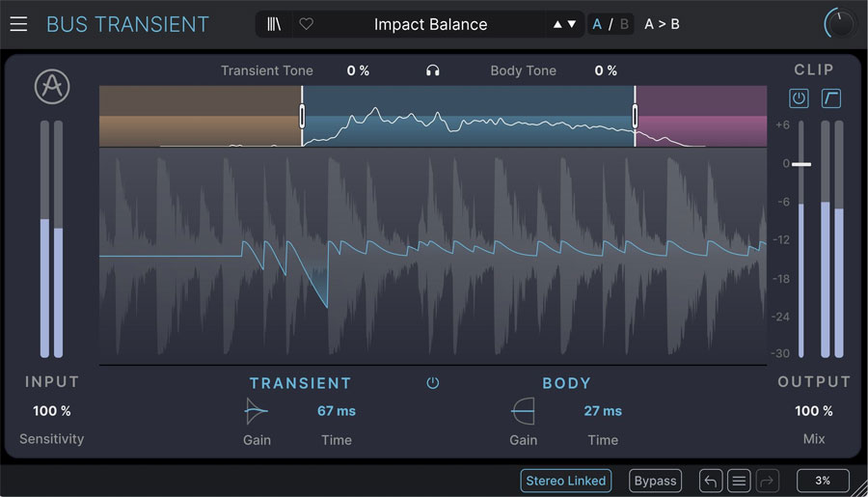Select the clip curve shape icon
Screen dimensions: 868x497
point(831,98)
